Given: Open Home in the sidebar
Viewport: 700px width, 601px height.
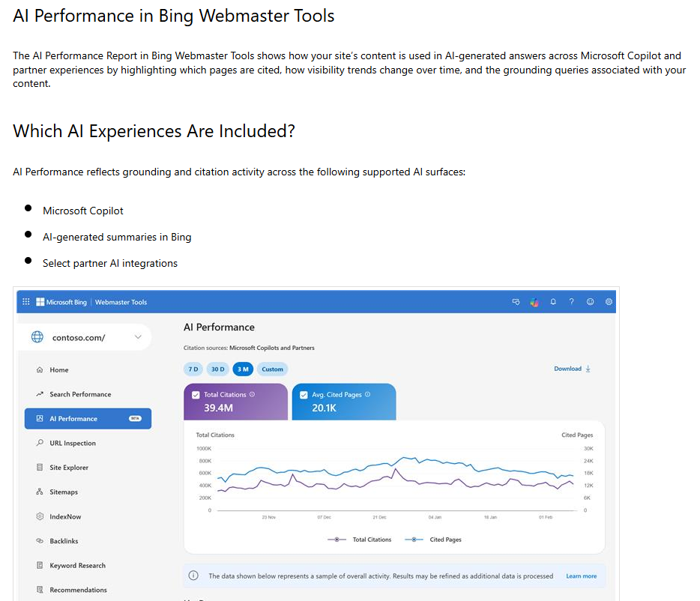Looking at the screenshot, I should point(88,369).
